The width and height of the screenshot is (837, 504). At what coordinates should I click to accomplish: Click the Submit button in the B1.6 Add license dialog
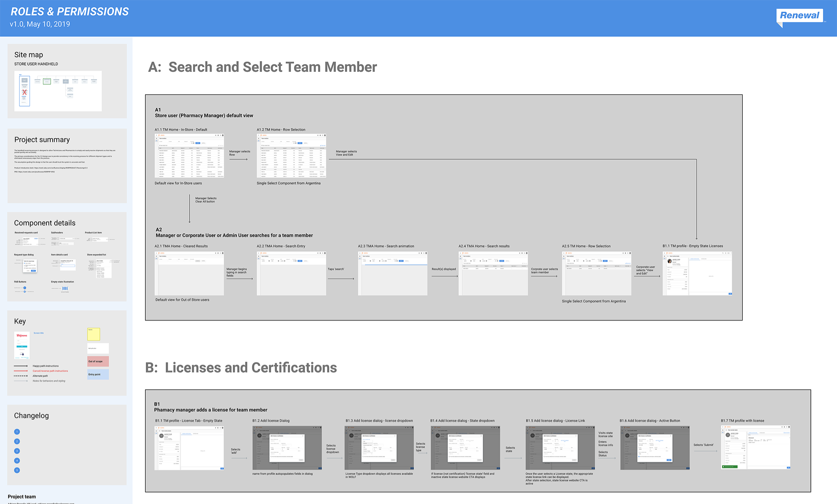[669, 460]
